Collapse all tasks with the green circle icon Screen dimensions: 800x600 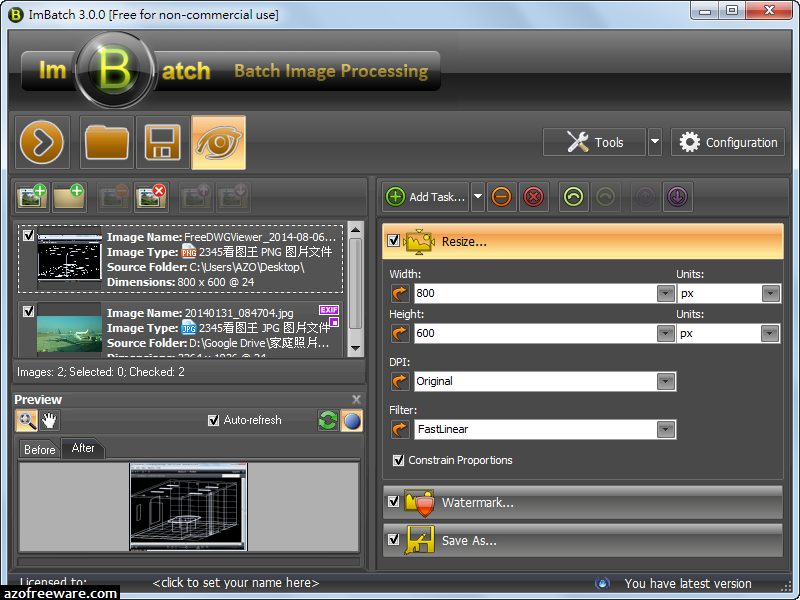click(x=573, y=197)
